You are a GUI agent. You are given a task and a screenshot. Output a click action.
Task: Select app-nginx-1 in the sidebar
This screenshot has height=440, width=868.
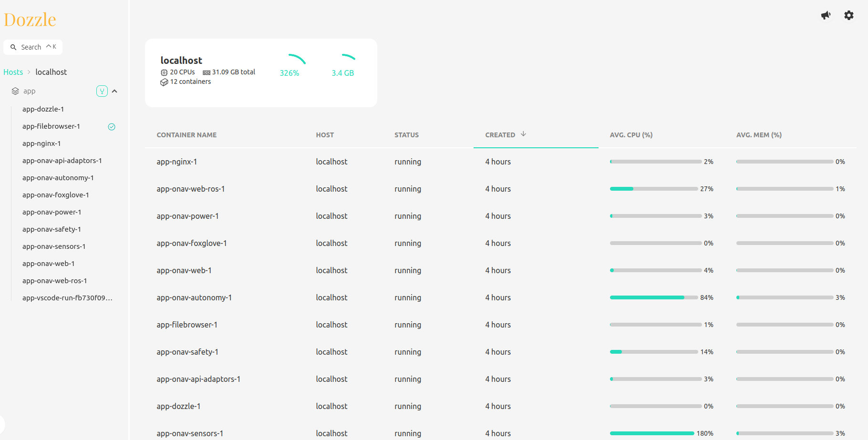[x=41, y=143]
